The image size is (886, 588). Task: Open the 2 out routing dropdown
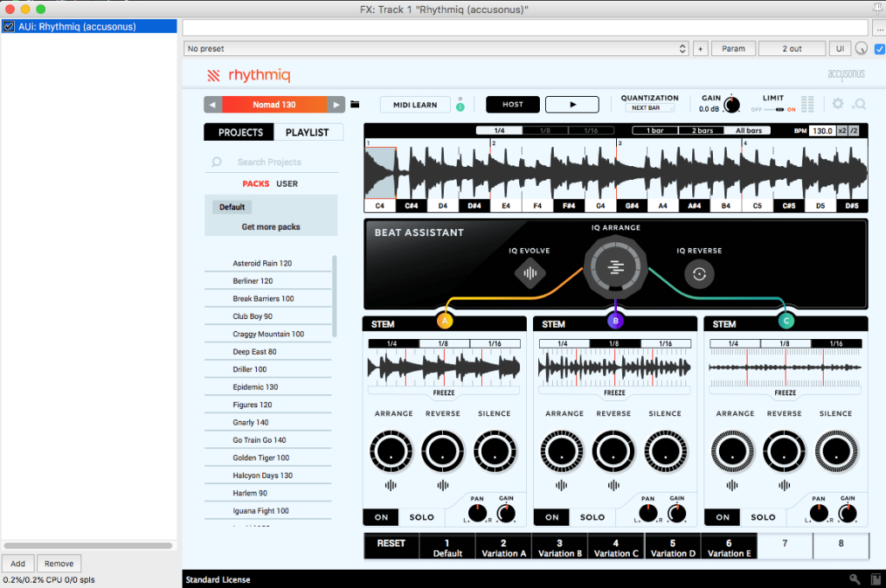coord(792,48)
